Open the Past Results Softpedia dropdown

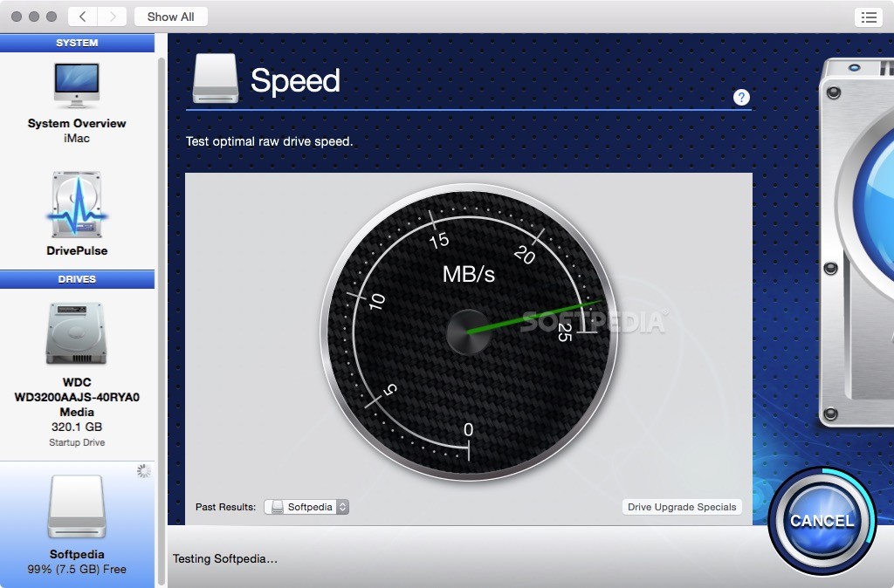(306, 507)
